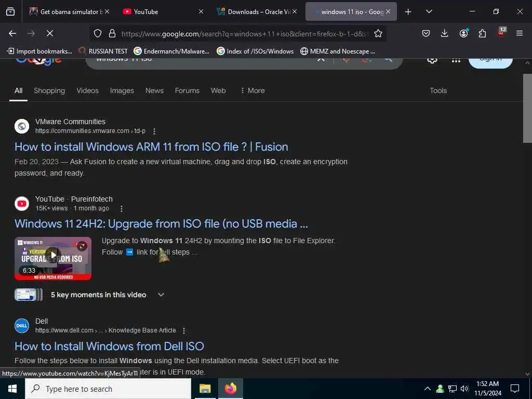Select the Web search filter
The height and width of the screenshot is (399, 532).
coord(218,90)
